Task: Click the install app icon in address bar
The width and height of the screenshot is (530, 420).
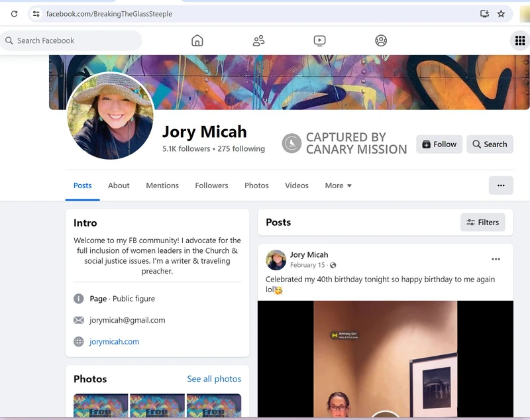Action: pyautogui.click(x=484, y=14)
